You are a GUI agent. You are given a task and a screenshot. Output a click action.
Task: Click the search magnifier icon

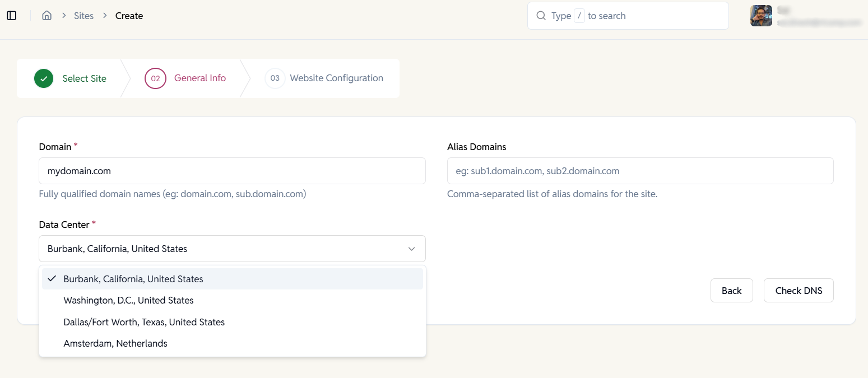point(541,16)
